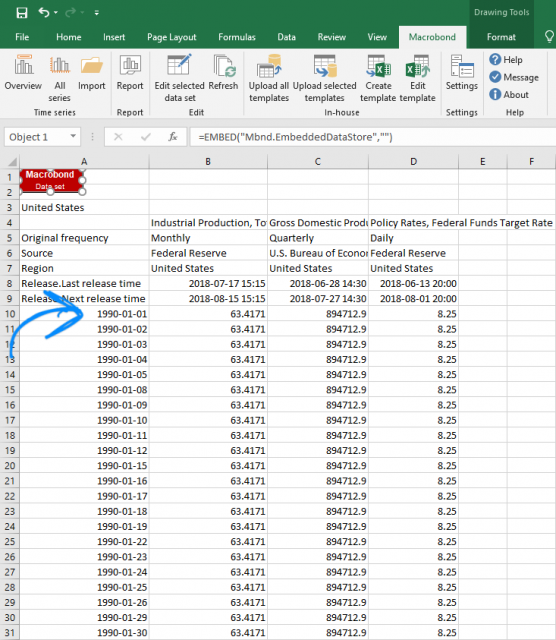Image resolution: width=556 pixels, height=640 pixels.
Task: Click the Tell me lightbulb icon
Action: [549, 37]
